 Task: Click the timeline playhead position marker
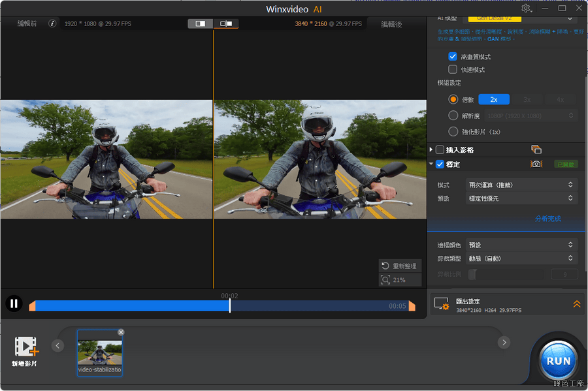point(229,305)
